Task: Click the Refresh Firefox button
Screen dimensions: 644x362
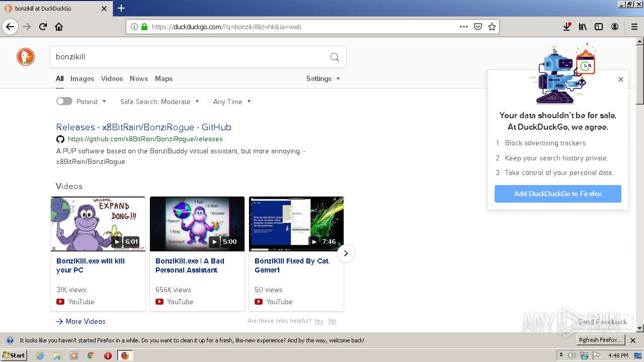Action: [600, 340]
